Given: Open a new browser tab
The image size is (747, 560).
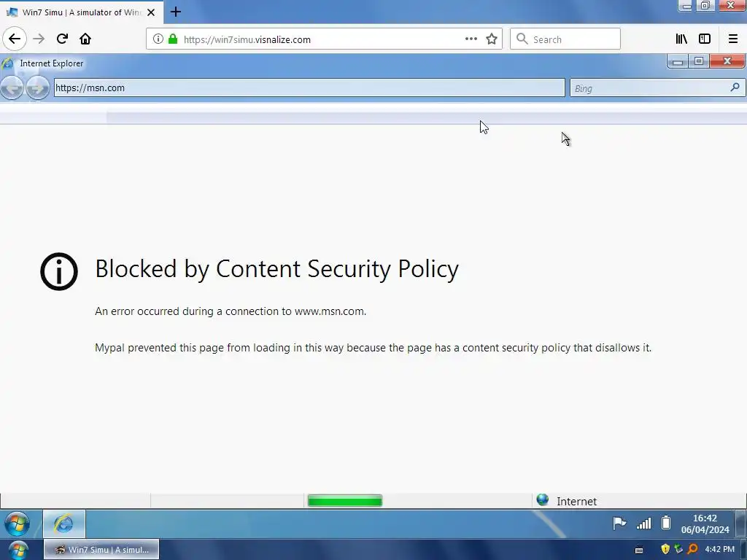Looking at the screenshot, I should (x=175, y=12).
